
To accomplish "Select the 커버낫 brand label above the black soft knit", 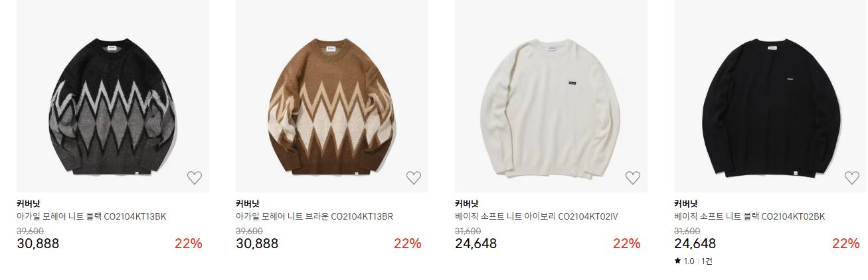I will click(x=686, y=204).
